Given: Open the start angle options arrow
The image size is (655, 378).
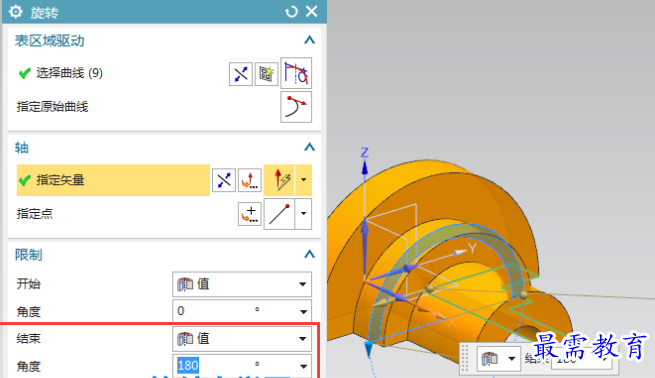Looking at the screenshot, I should [x=304, y=312].
